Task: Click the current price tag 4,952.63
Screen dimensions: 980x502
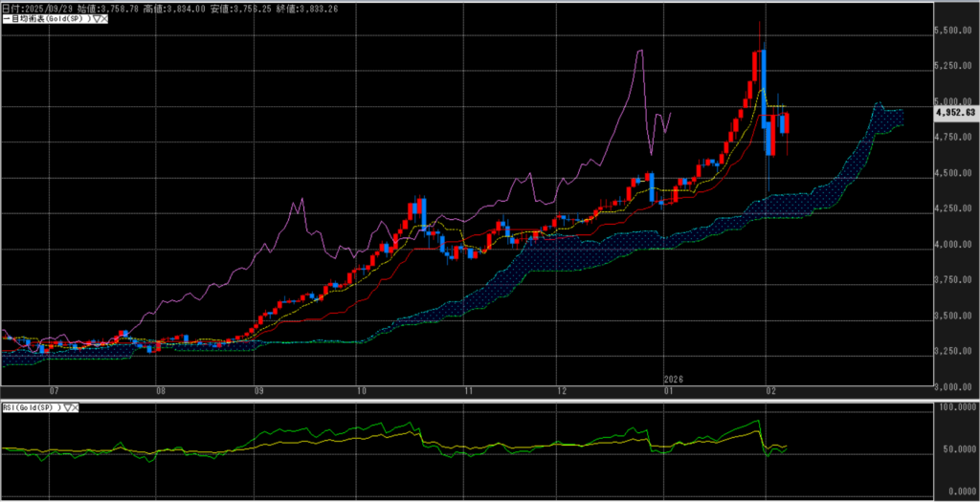Action: [x=956, y=112]
